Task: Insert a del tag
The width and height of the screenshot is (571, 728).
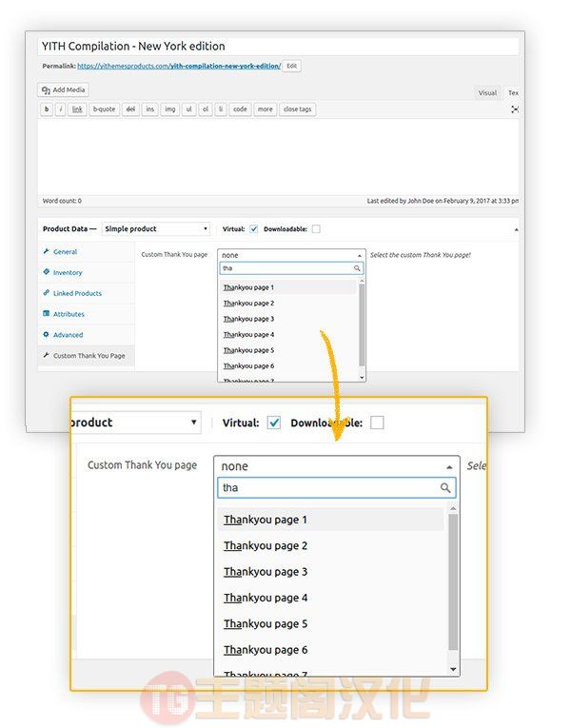Action: 130,109
